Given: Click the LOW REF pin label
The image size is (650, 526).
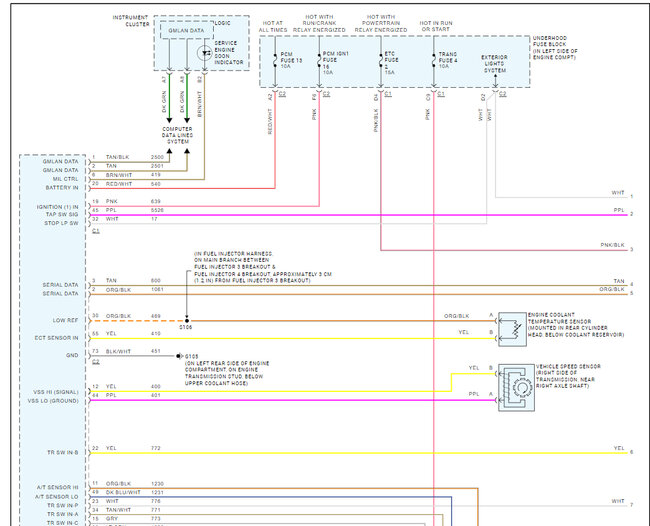Looking at the screenshot, I should point(65,320).
